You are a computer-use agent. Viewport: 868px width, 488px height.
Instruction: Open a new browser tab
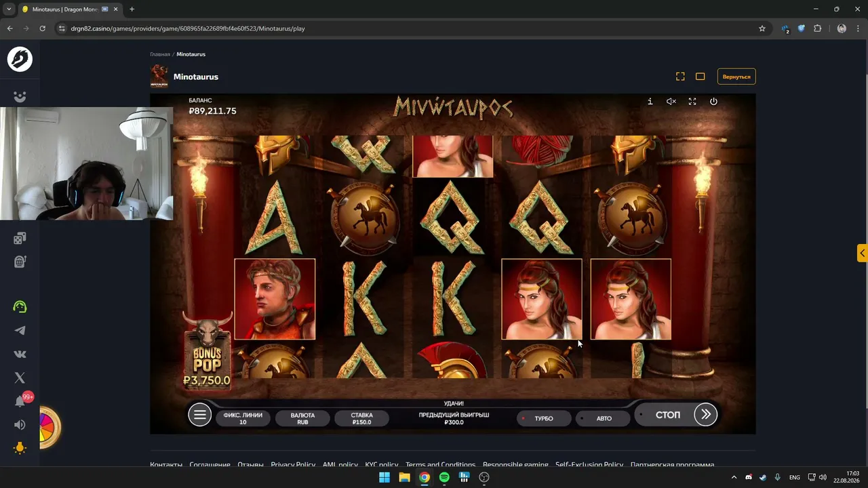point(132,9)
